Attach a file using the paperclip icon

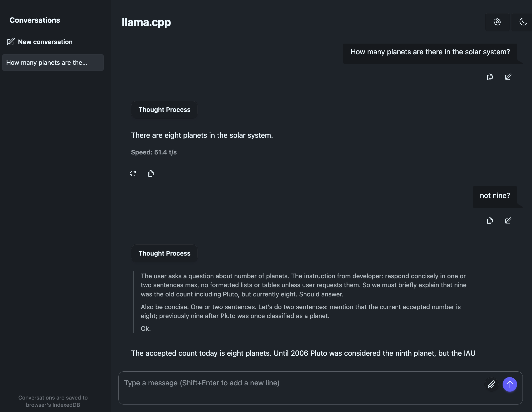click(x=491, y=384)
